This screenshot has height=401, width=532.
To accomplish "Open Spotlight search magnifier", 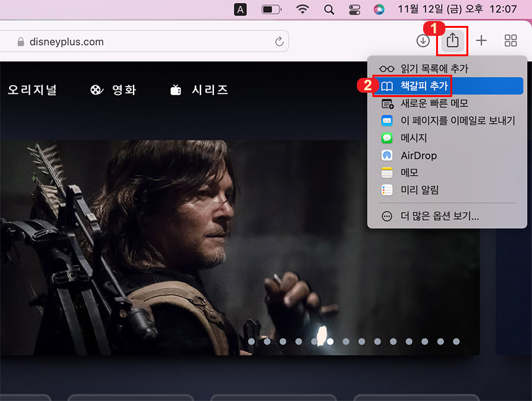I will (x=328, y=9).
